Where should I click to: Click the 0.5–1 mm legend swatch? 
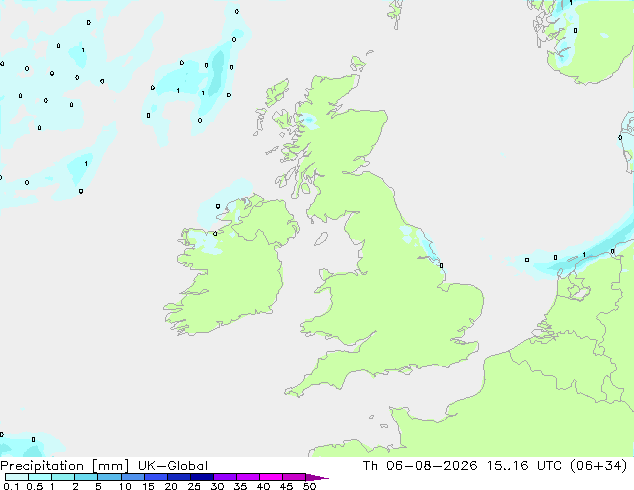point(40,477)
